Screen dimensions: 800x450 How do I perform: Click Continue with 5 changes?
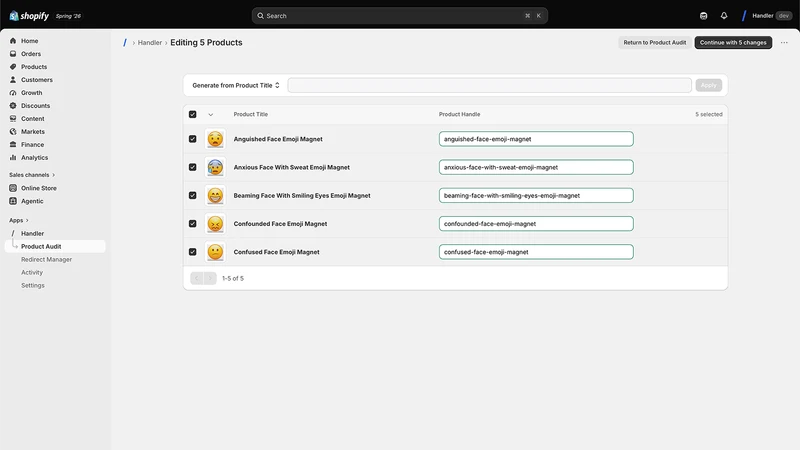[x=733, y=42]
